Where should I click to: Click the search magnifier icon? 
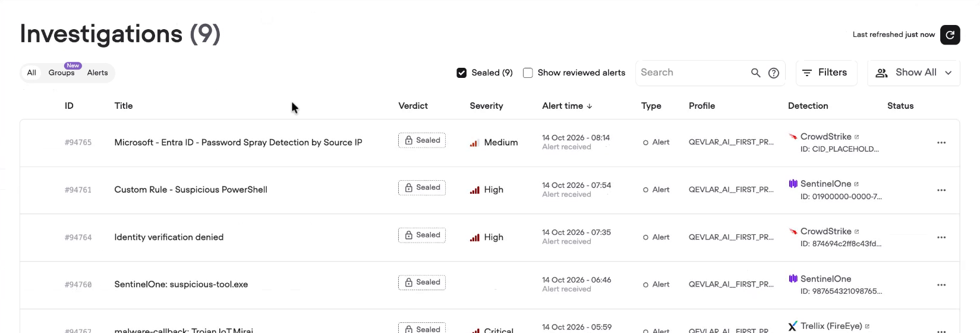click(755, 73)
